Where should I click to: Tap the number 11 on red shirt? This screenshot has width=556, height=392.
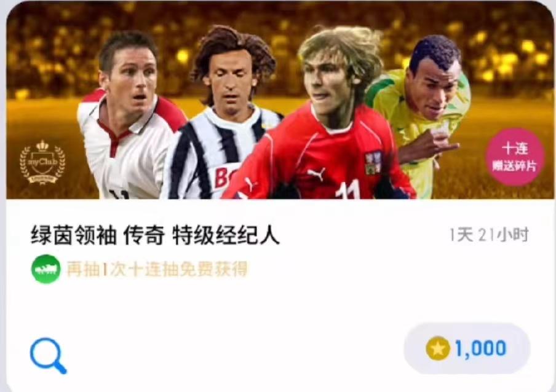pos(347,190)
